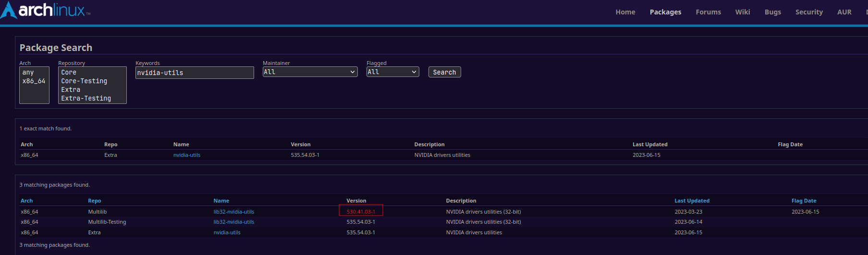Select Core in Repository list
The width and height of the screenshot is (868, 255).
pos(92,72)
